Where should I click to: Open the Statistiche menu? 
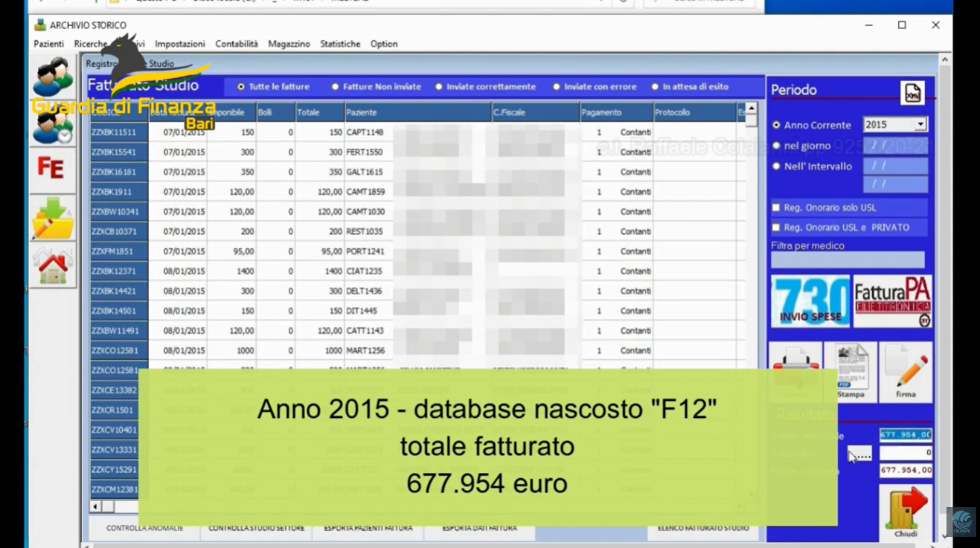(x=340, y=44)
